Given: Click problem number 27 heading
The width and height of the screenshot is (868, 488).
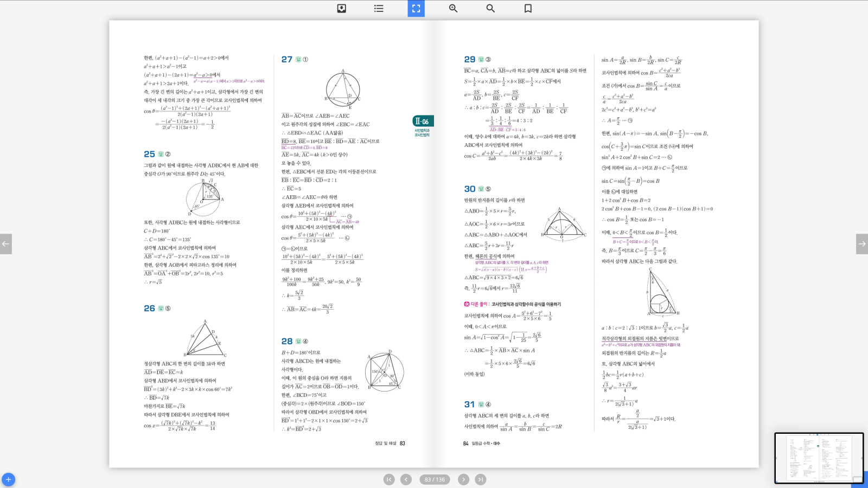Looking at the screenshot, I should click(287, 60).
